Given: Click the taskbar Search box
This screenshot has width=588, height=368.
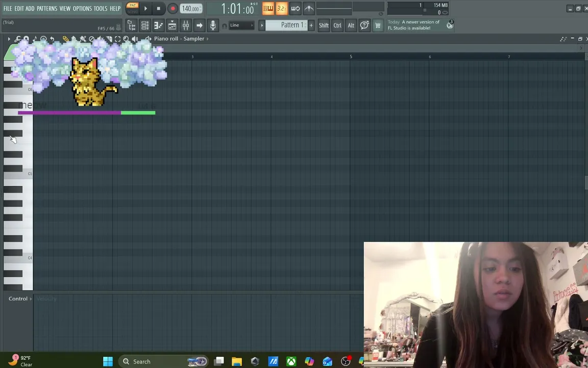Looking at the screenshot, I should click(x=163, y=361).
